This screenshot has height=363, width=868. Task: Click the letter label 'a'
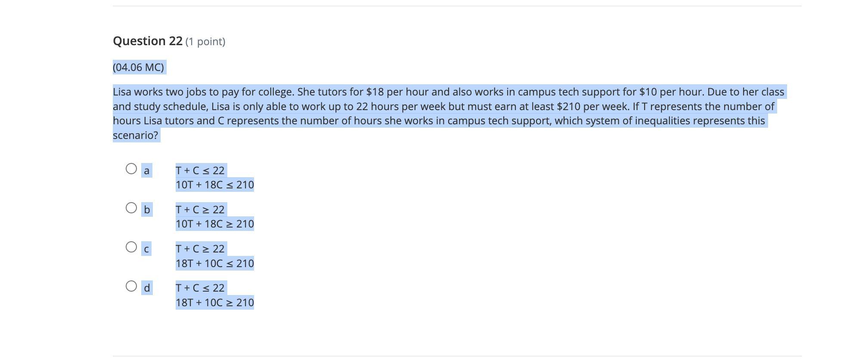pos(146,171)
